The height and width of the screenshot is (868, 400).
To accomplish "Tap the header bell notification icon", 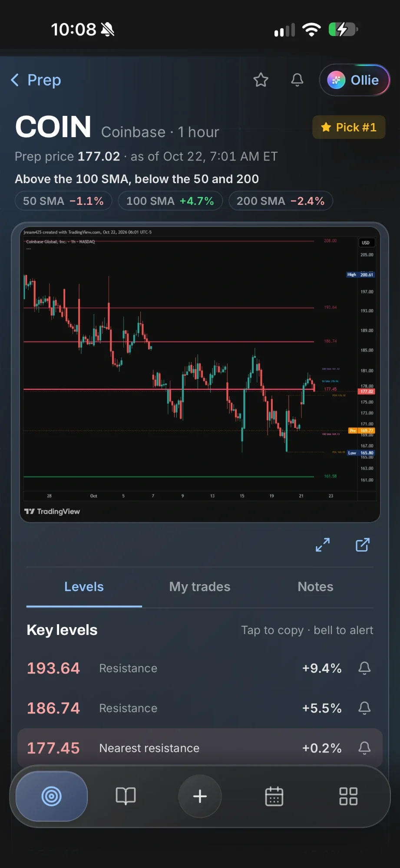I will [x=297, y=80].
